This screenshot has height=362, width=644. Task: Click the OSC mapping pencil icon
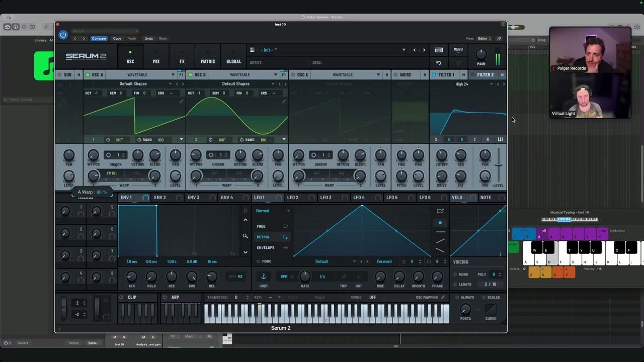(443, 297)
